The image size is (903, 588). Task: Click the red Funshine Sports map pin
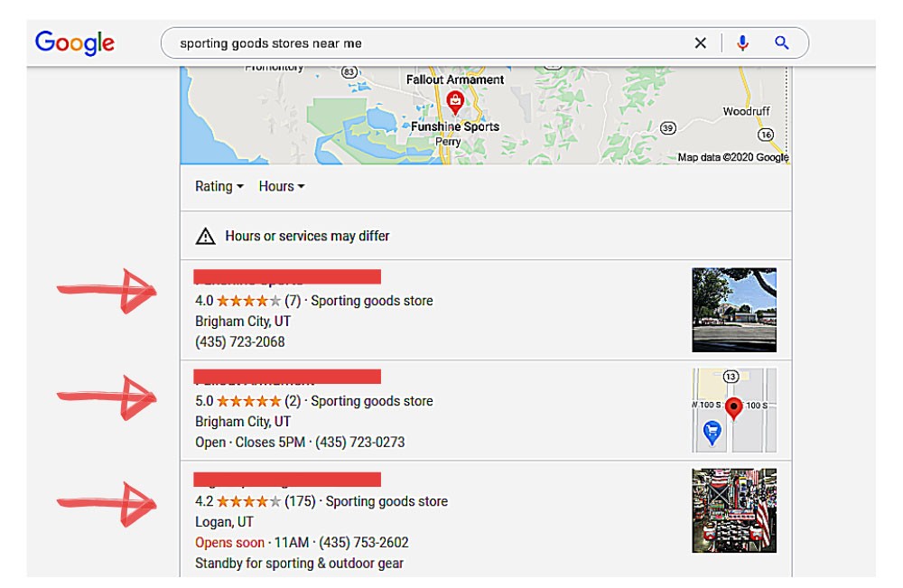(455, 102)
